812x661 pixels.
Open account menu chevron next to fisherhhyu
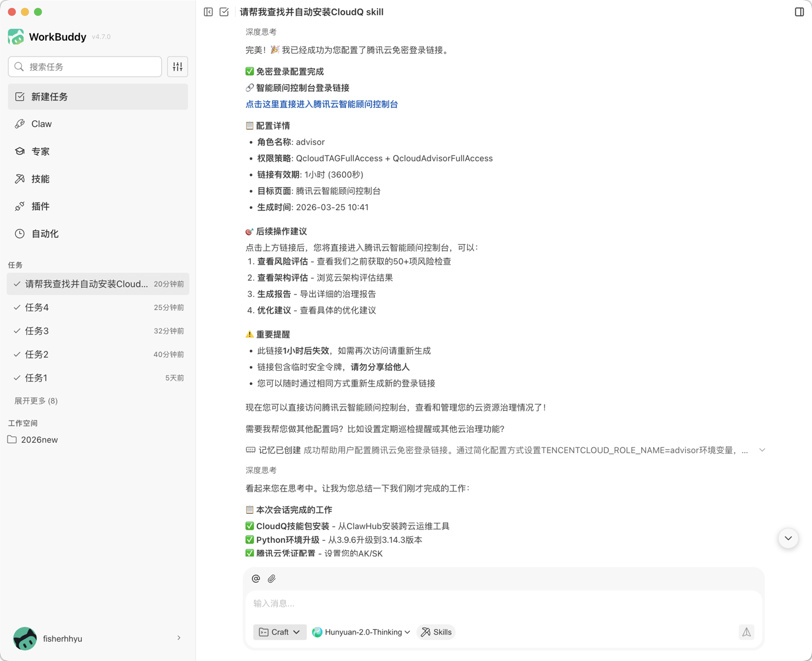179,638
